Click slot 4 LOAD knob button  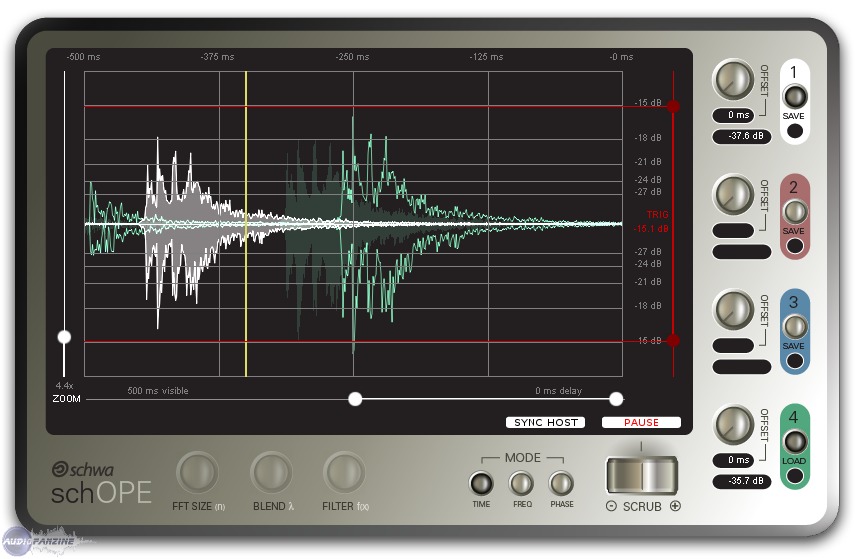click(795, 441)
